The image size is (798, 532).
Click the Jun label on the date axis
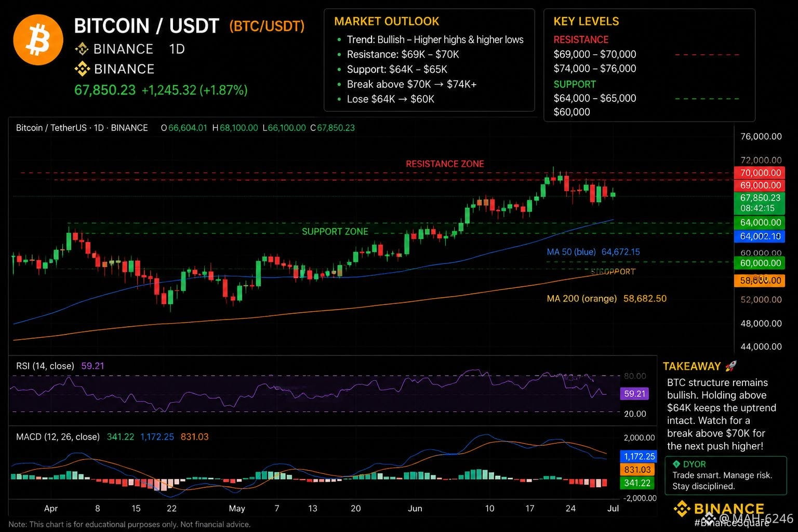pyautogui.click(x=415, y=508)
